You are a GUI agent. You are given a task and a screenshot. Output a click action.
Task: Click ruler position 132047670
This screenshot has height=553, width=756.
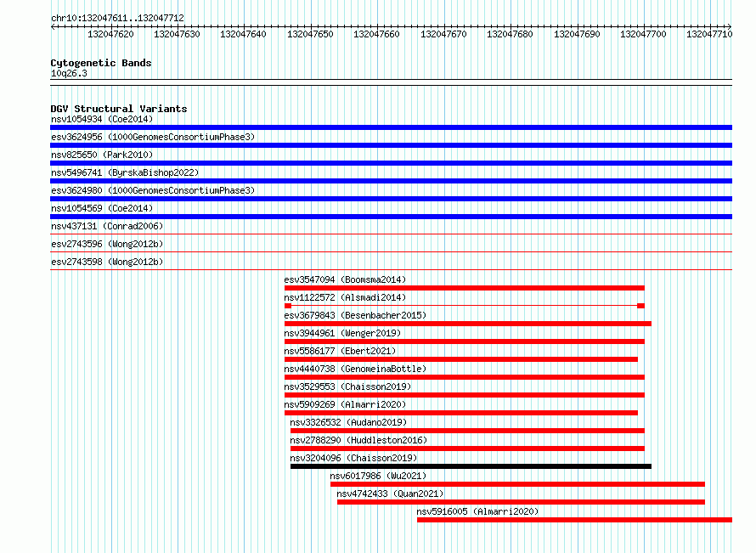click(443, 34)
